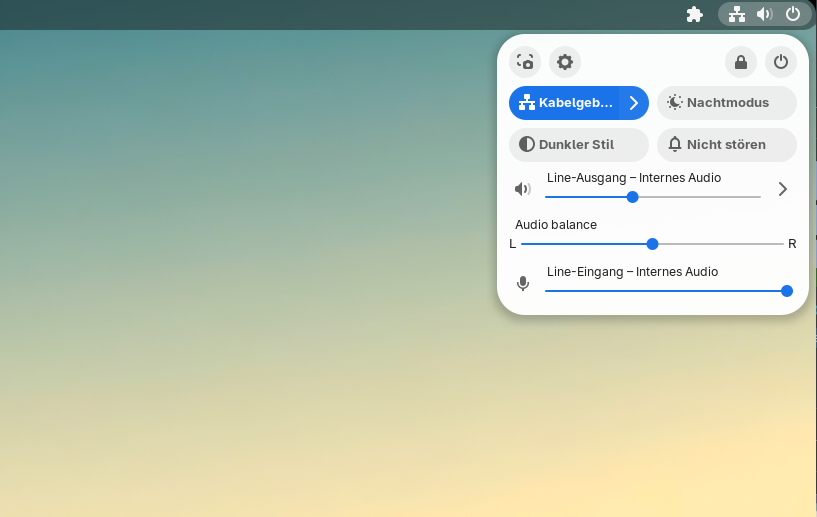Click the volume icon in top bar
817x517 pixels.
tap(765, 14)
